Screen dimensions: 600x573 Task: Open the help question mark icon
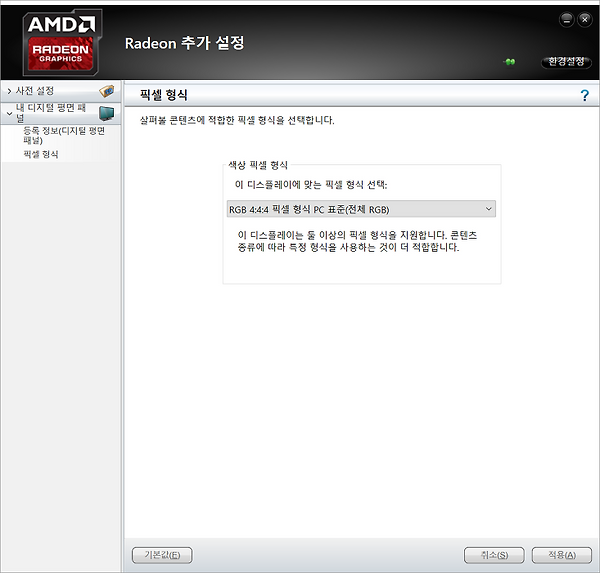585,95
